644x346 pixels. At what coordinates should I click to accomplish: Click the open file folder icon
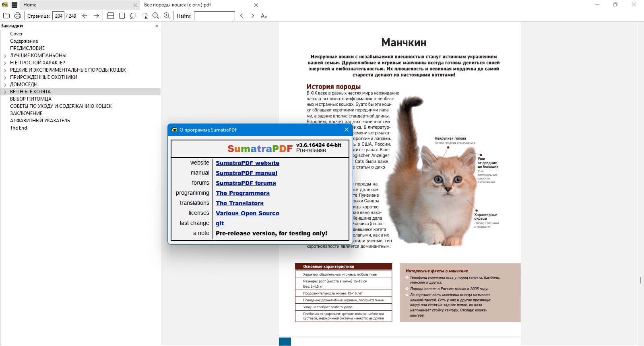pyautogui.click(x=6, y=16)
